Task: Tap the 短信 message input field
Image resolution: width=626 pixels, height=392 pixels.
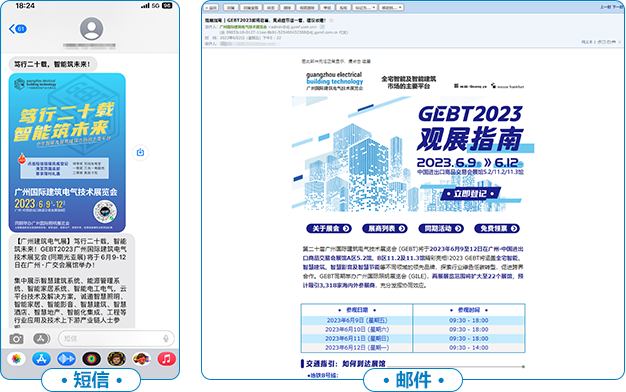Action: (x=116, y=339)
